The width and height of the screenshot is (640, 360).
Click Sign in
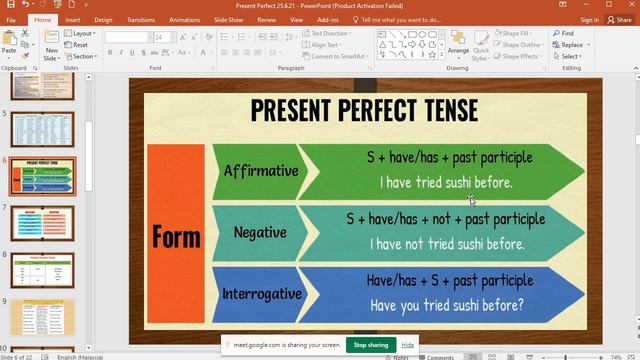[x=589, y=20]
